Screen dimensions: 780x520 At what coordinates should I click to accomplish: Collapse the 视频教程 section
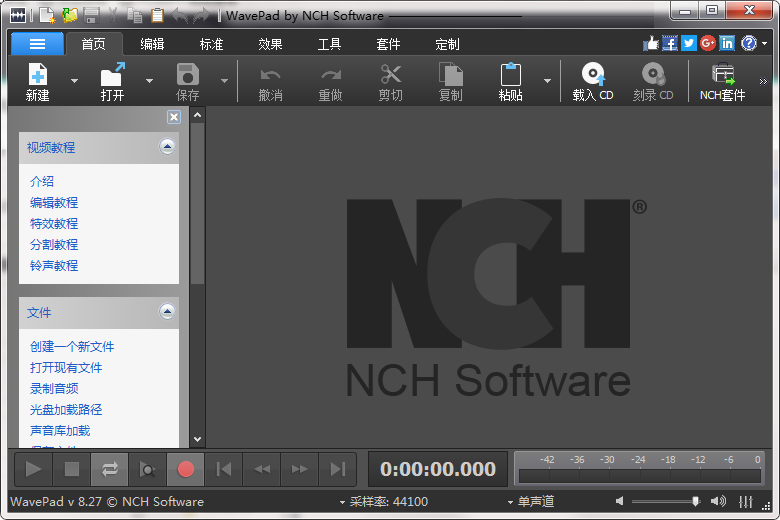167,147
